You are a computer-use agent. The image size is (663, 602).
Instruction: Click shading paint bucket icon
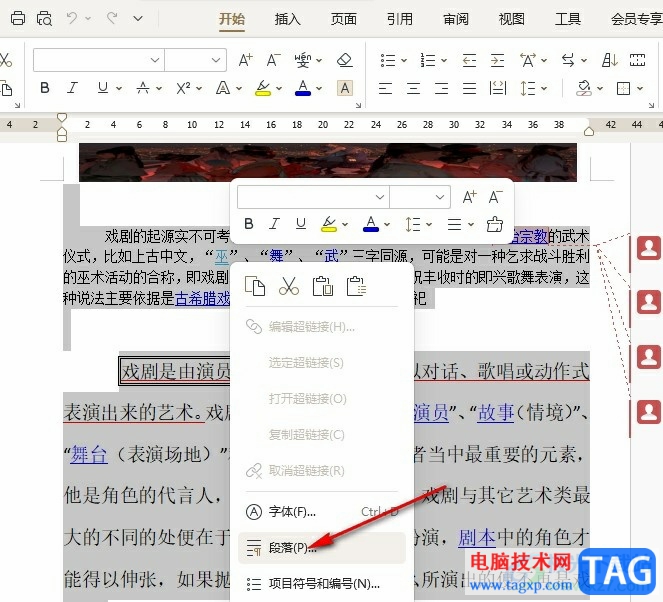tap(584, 88)
